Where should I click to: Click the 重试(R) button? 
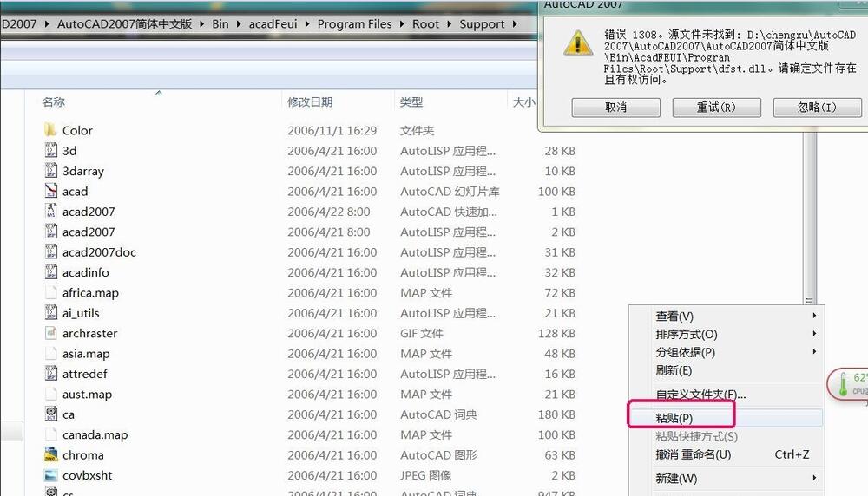pyautogui.click(x=716, y=108)
